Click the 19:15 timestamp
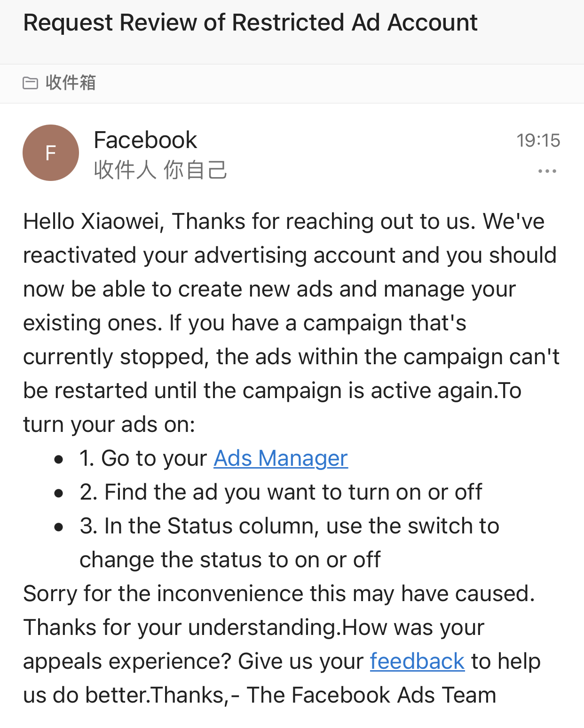The image size is (584, 728). pyautogui.click(x=538, y=141)
